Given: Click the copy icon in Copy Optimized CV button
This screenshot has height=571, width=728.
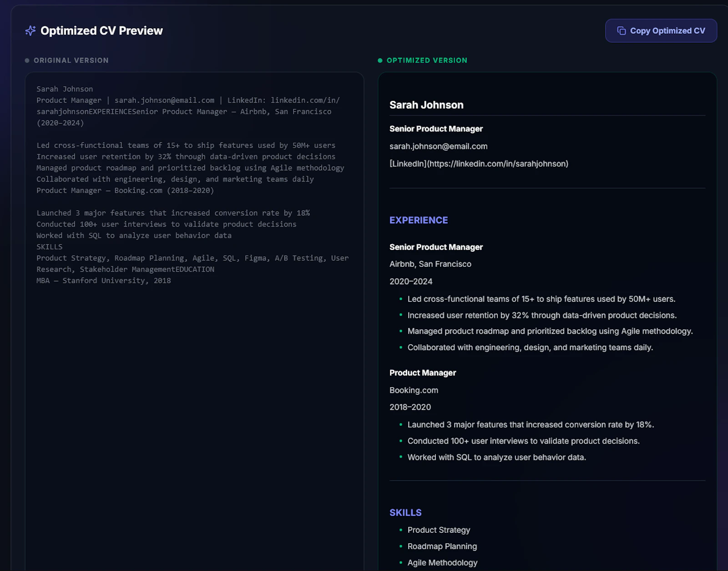Looking at the screenshot, I should [x=621, y=31].
